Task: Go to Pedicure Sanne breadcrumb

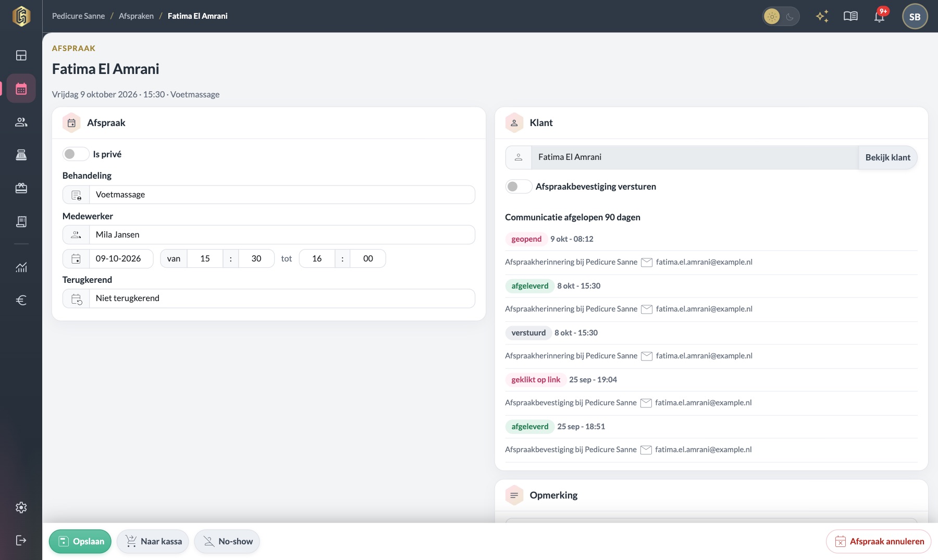Action: coord(78,16)
